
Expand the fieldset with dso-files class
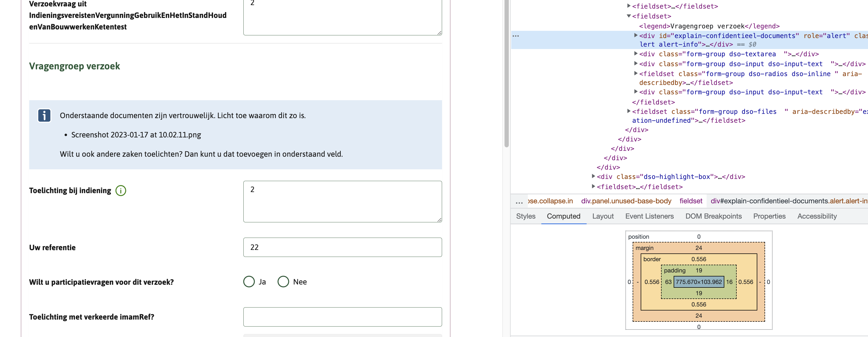629,111
